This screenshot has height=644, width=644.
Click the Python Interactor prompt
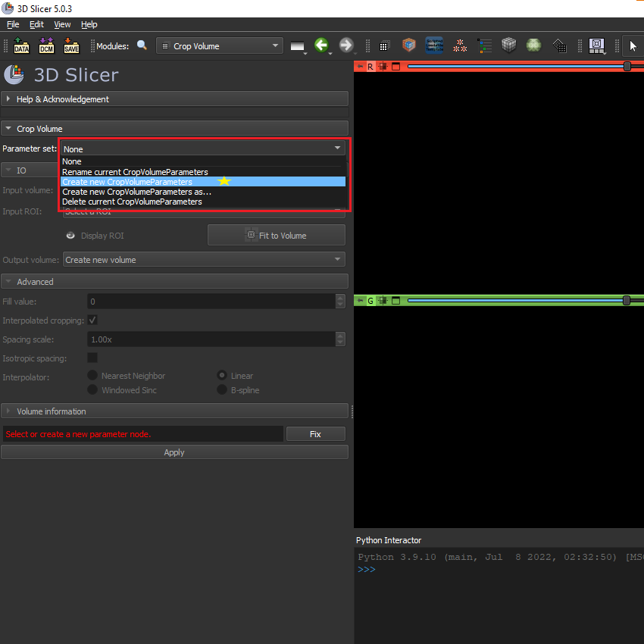(367, 569)
